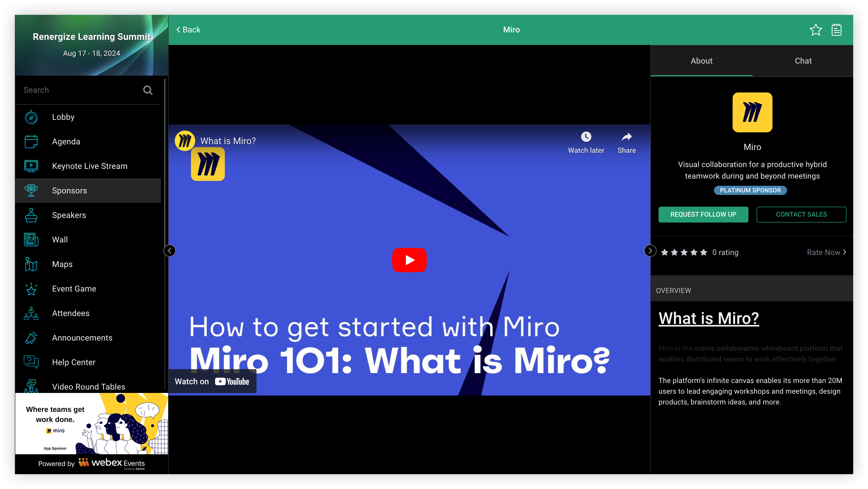Click the Miro App Sponsor banner
This screenshot has width=868, height=489.
pyautogui.click(x=91, y=424)
